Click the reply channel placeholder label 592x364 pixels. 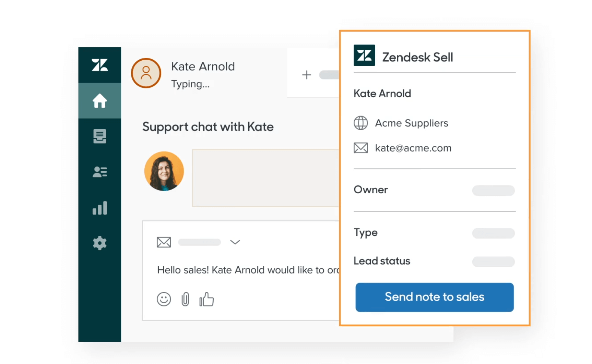200,242
